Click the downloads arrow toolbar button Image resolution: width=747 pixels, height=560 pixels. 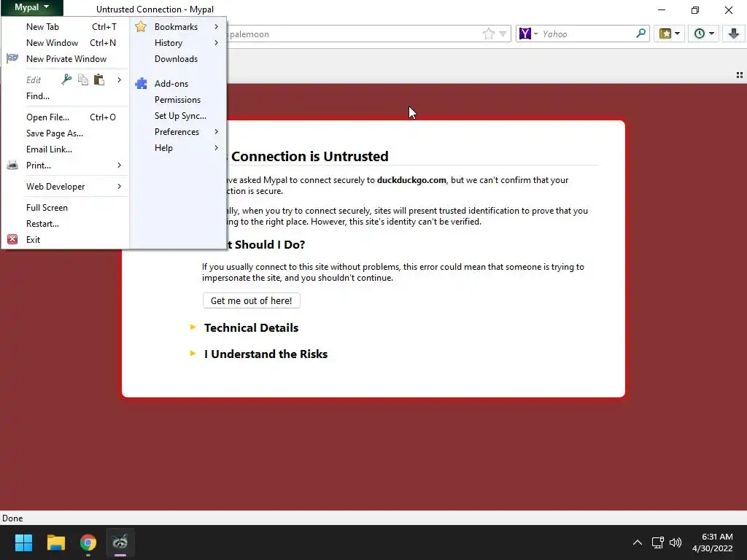pyautogui.click(x=734, y=34)
